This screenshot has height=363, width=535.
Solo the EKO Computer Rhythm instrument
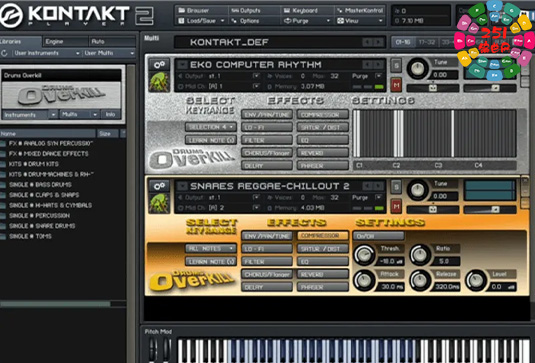pyautogui.click(x=396, y=66)
